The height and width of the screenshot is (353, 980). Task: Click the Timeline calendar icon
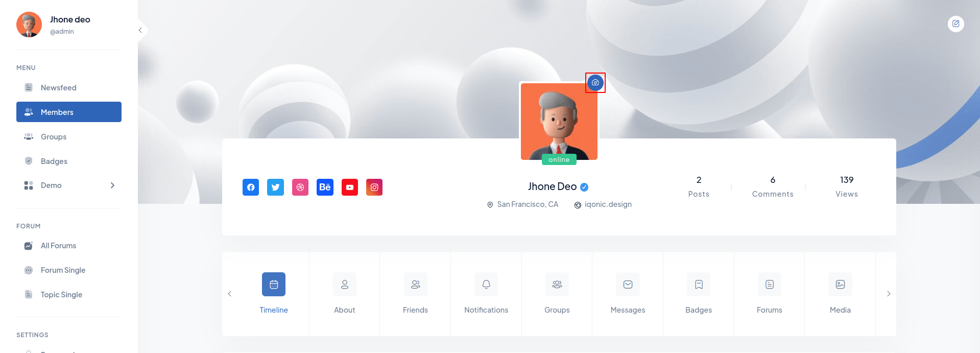click(x=274, y=285)
